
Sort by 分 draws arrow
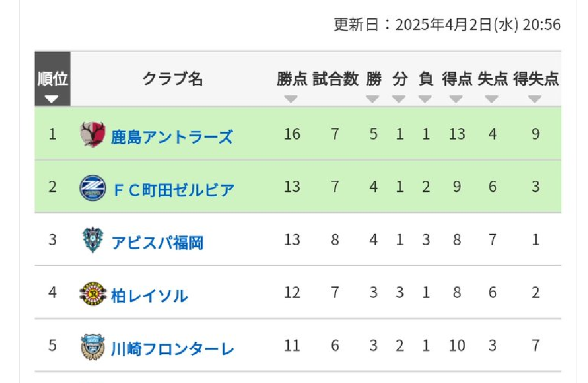coord(398,99)
